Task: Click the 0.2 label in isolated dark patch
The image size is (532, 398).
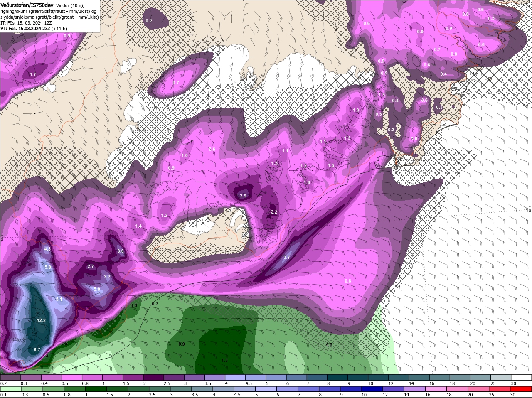Action: [x=149, y=21]
